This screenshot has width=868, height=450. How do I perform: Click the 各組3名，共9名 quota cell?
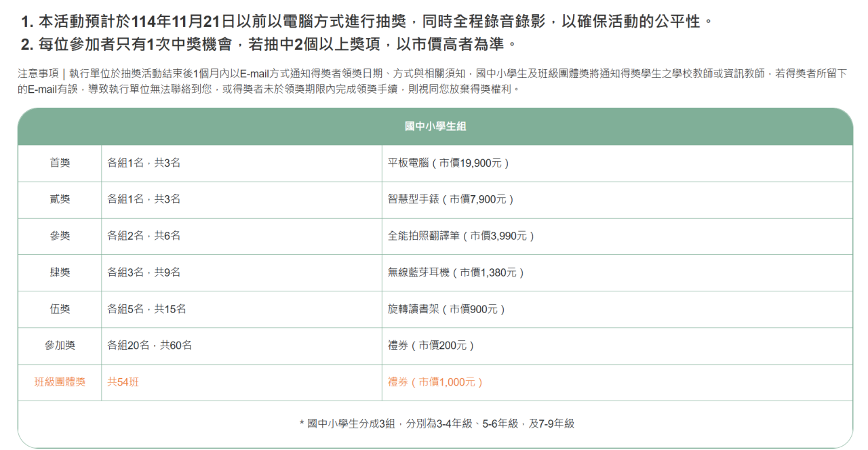tap(144, 273)
